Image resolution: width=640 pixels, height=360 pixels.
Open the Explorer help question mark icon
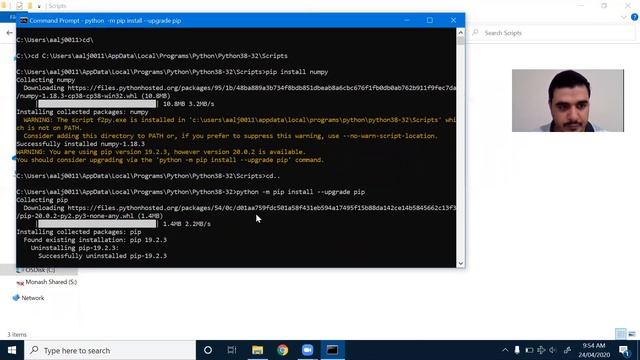click(634, 17)
